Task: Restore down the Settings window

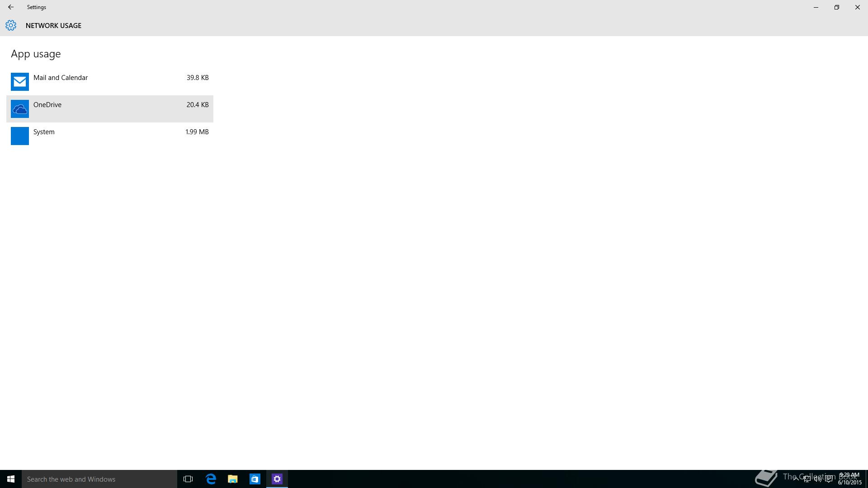Action: pyautogui.click(x=837, y=7)
